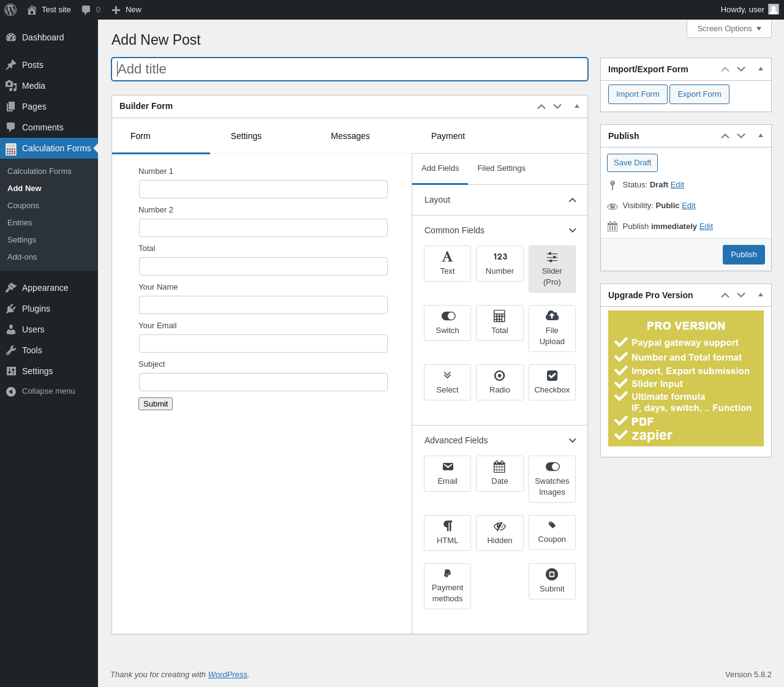This screenshot has height=687, width=784.
Task: Go to Pages in the sidebar
Action: (x=49, y=107)
